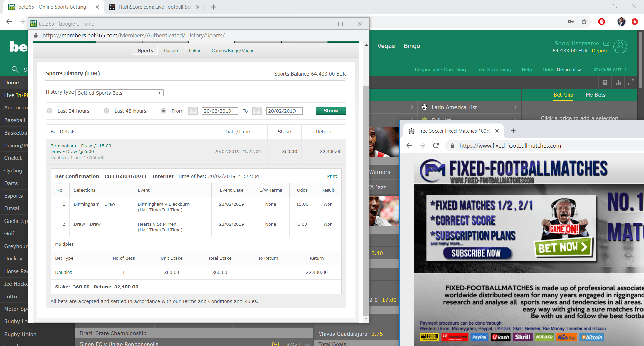This screenshot has height=346, width=644.
Task: Switch to the Games/Bingo/Vegas history tab
Action: click(233, 51)
